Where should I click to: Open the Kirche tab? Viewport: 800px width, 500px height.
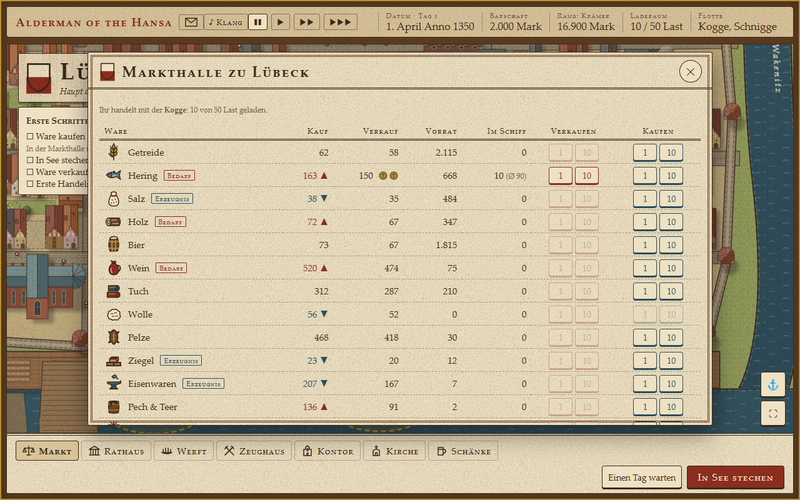tap(395, 451)
